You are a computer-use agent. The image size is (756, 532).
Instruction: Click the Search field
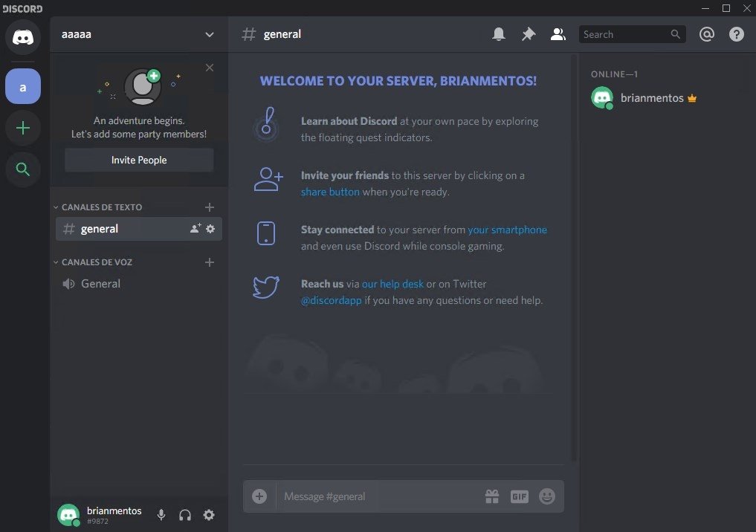point(632,34)
